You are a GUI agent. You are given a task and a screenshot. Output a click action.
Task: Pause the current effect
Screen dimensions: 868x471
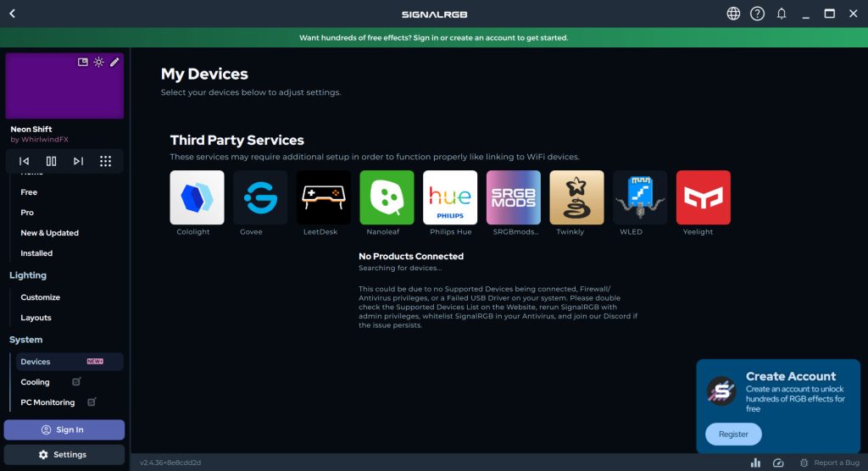[x=51, y=161]
